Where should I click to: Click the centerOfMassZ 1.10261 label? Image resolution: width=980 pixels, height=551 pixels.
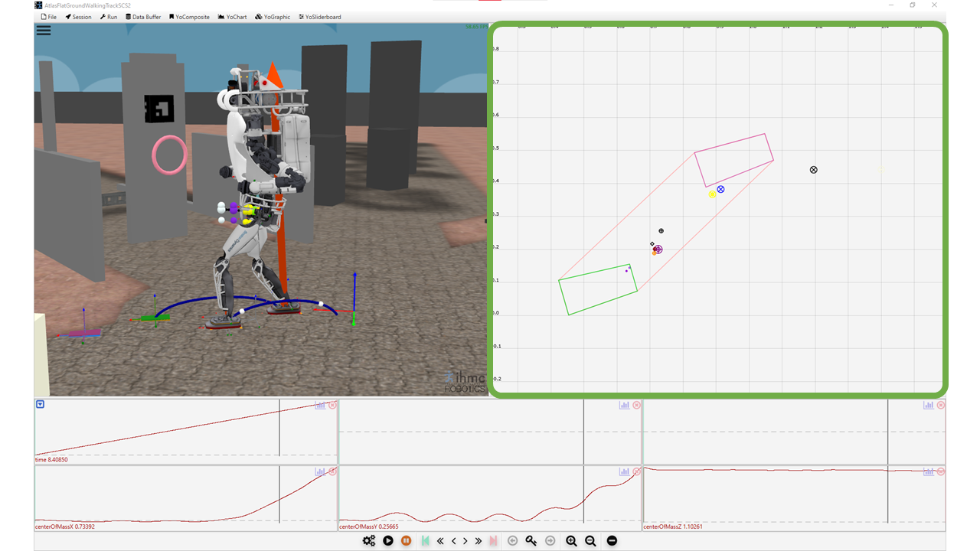coord(673,527)
